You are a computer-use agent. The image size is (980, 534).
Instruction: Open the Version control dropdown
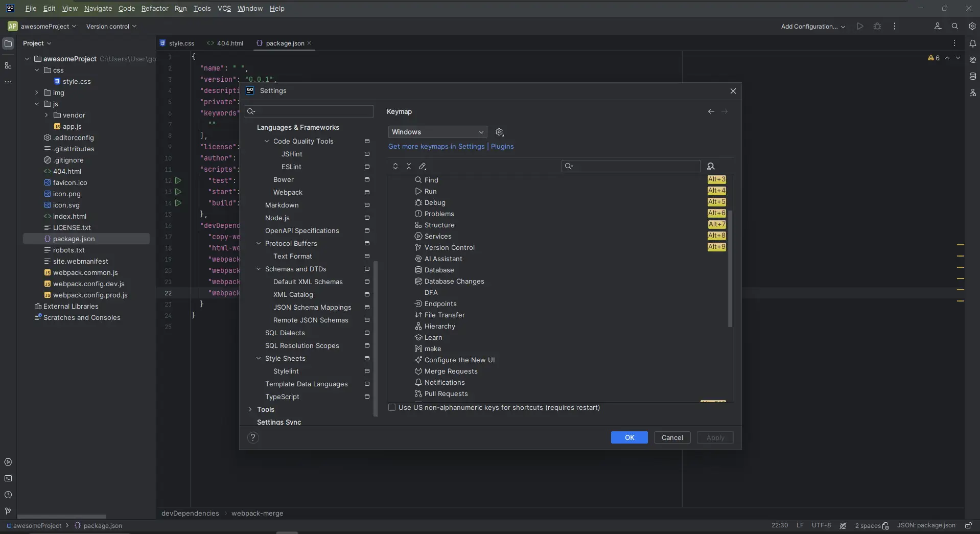111,27
